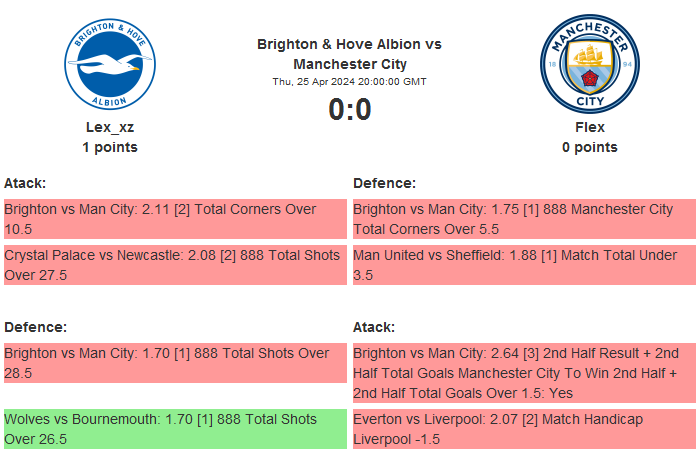Viewport: 700px width, 460px height.
Task: Select Brighton Total Shots Over 28.5 bet
Action: (x=175, y=363)
